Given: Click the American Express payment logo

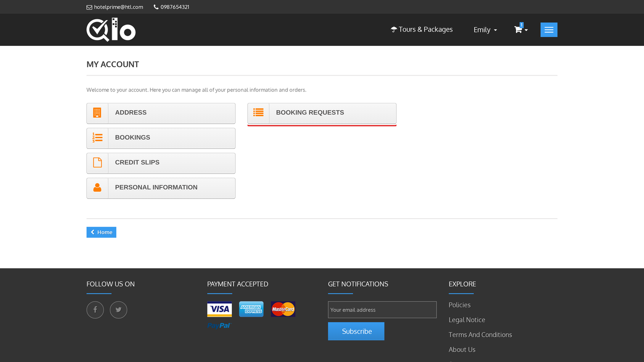Looking at the screenshot, I should [251, 309].
